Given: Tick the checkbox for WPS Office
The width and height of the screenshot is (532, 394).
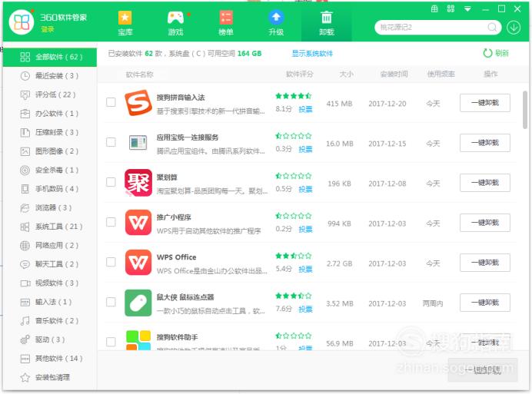Looking at the screenshot, I should 111,262.
